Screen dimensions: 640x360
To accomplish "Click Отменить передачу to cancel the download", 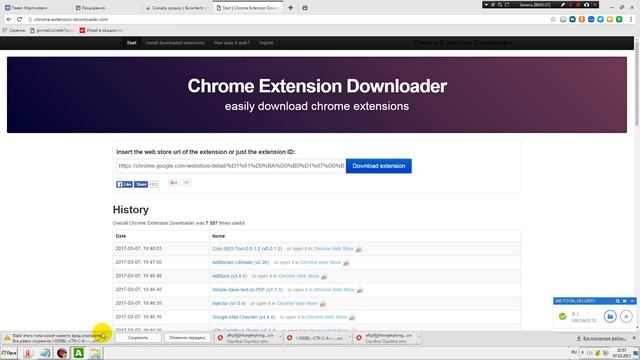I will 187,338.
